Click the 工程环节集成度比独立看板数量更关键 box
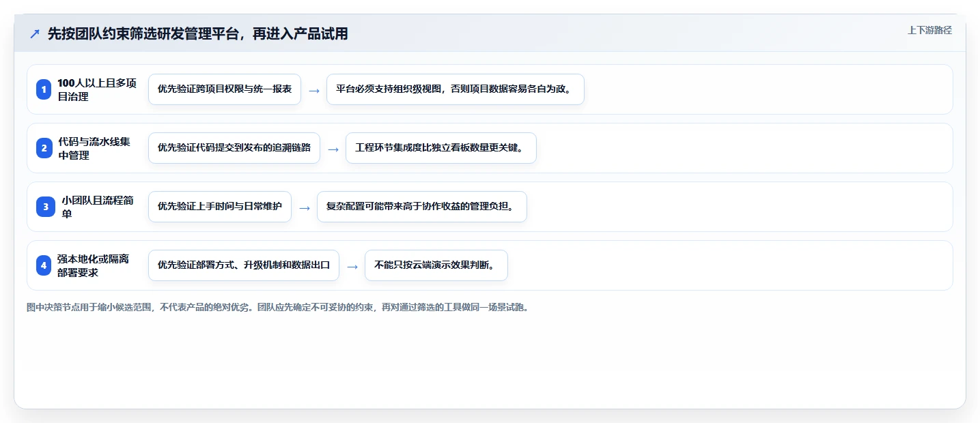The height and width of the screenshot is (423, 980). pos(441,148)
